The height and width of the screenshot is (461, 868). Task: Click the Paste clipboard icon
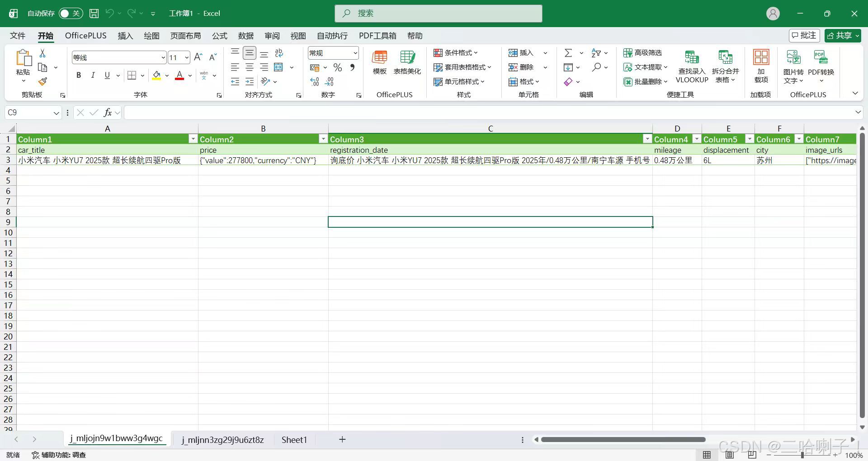point(23,58)
